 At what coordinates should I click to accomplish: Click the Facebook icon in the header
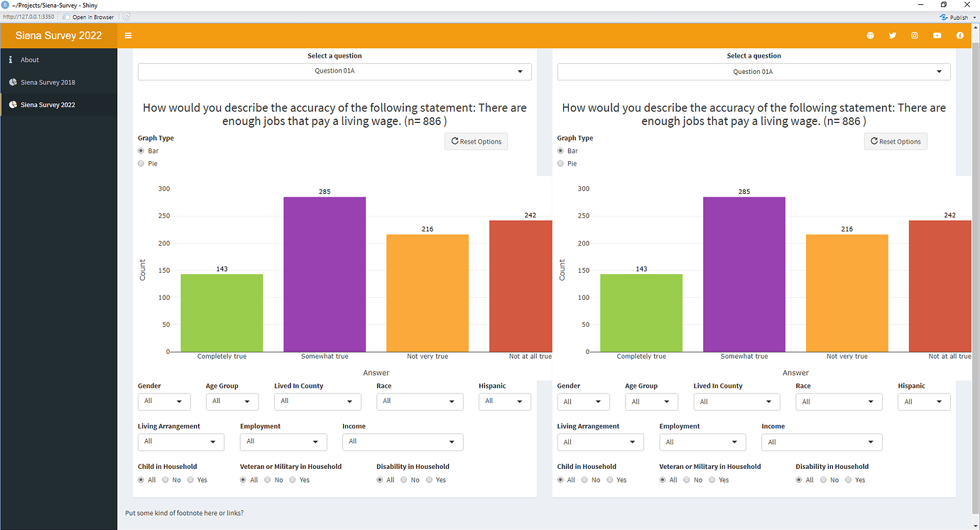(x=960, y=36)
